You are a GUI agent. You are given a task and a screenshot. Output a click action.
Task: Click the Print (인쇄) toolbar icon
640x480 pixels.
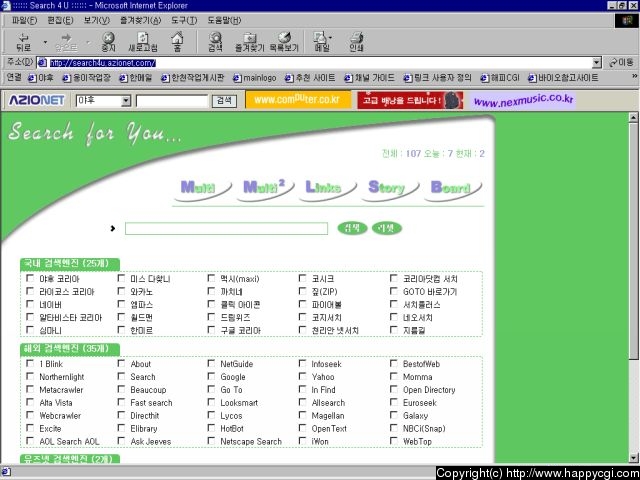point(356,42)
